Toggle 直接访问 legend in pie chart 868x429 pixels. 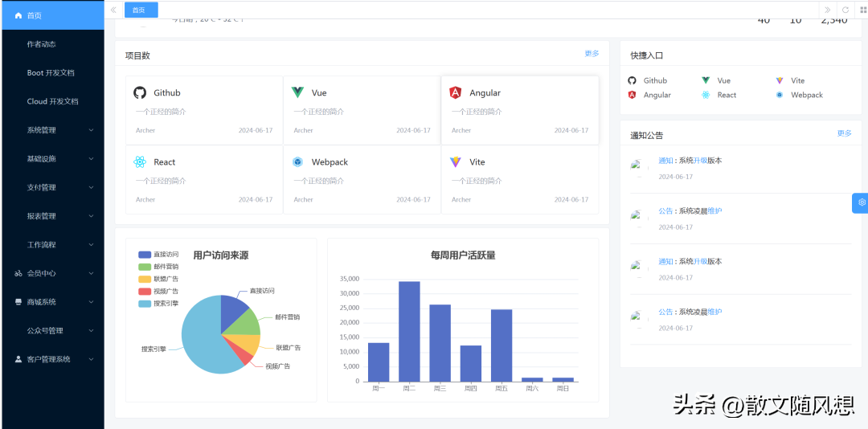[158, 255]
